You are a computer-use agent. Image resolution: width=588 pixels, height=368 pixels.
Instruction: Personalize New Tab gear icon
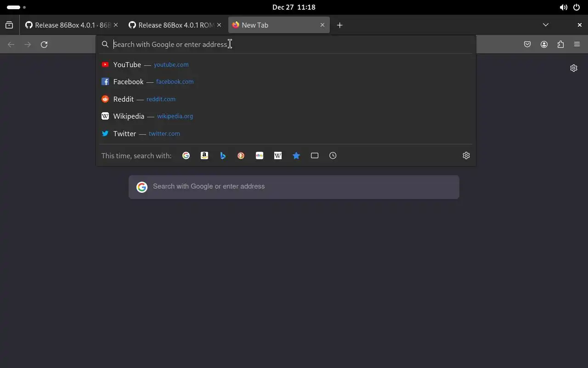[x=574, y=68]
